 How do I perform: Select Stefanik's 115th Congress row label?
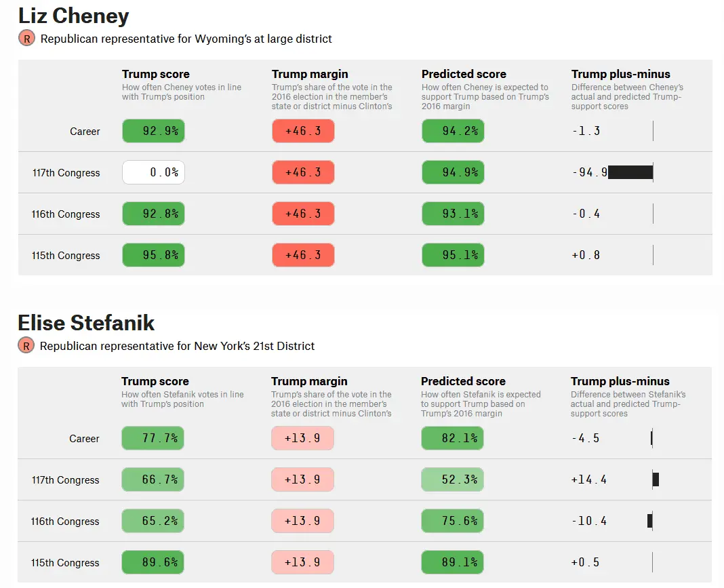65,563
